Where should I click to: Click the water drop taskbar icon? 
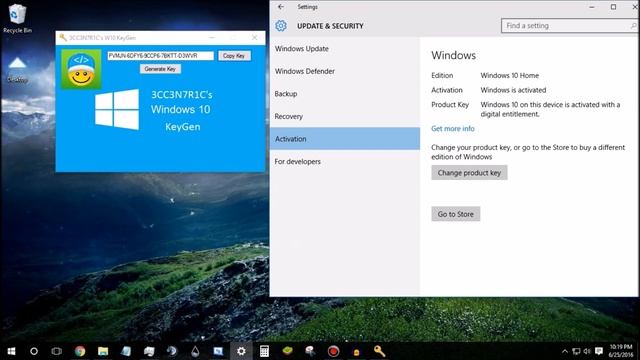[195, 351]
